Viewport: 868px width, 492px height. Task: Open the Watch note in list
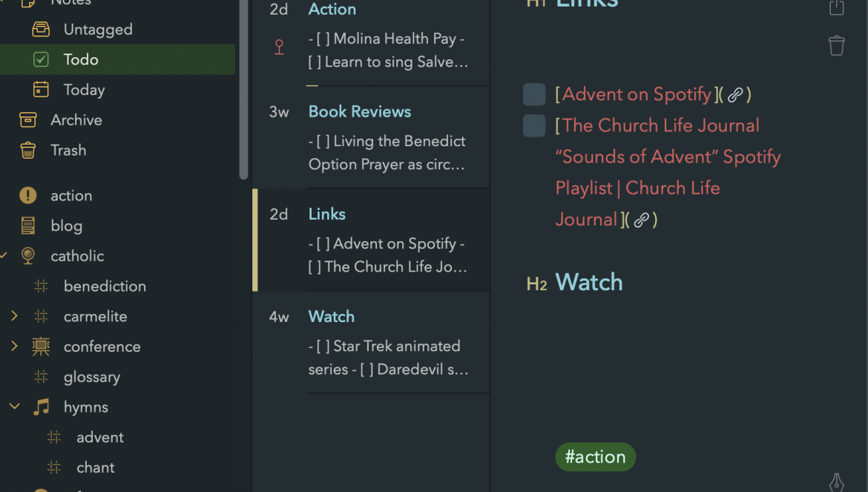[371, 342]
